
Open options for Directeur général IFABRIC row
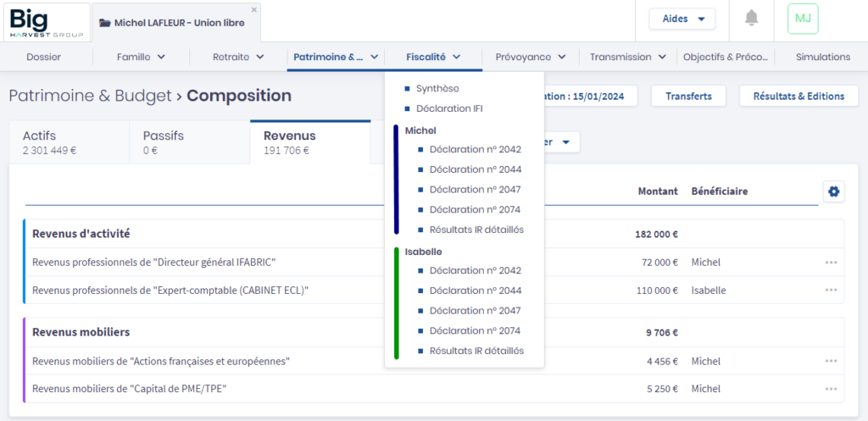(x=831, y=263)
